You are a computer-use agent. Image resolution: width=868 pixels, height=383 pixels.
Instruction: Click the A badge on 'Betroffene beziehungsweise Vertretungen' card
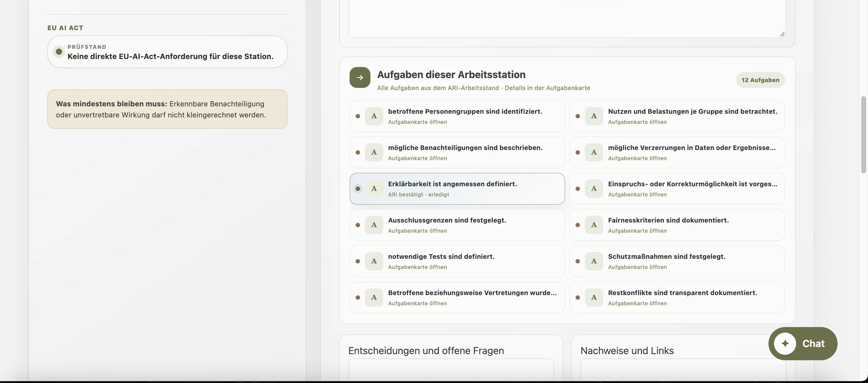pos(374,297)
